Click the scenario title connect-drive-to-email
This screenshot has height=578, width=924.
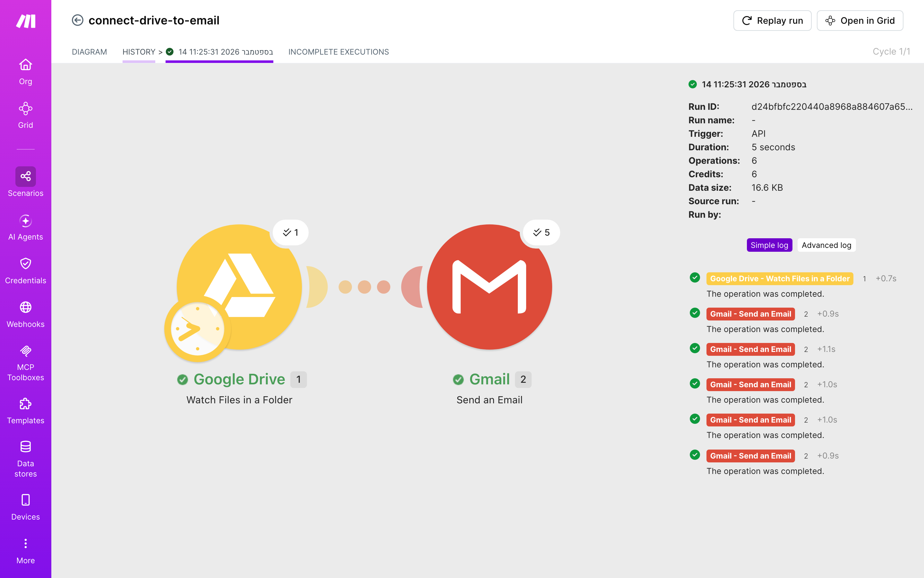(x=154, y=20)
